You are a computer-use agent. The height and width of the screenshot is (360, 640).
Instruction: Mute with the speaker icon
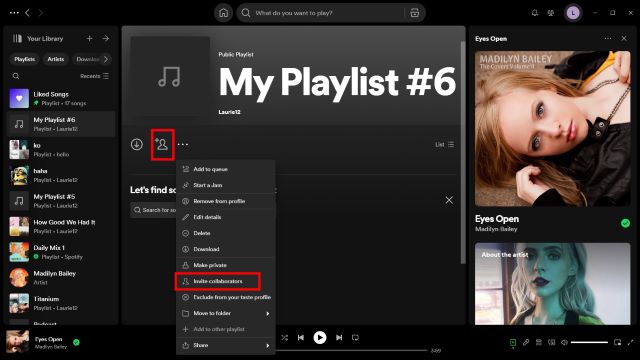pyautogui.click(x=564, y=342)
